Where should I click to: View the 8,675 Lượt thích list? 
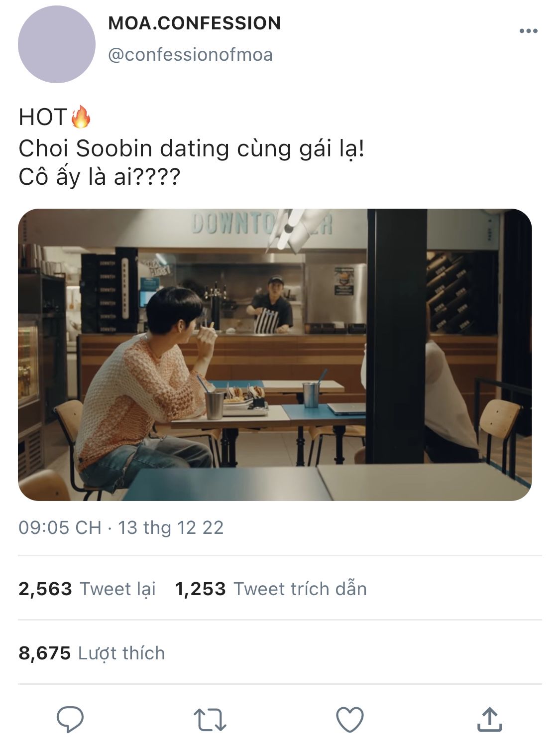(92, 653)
